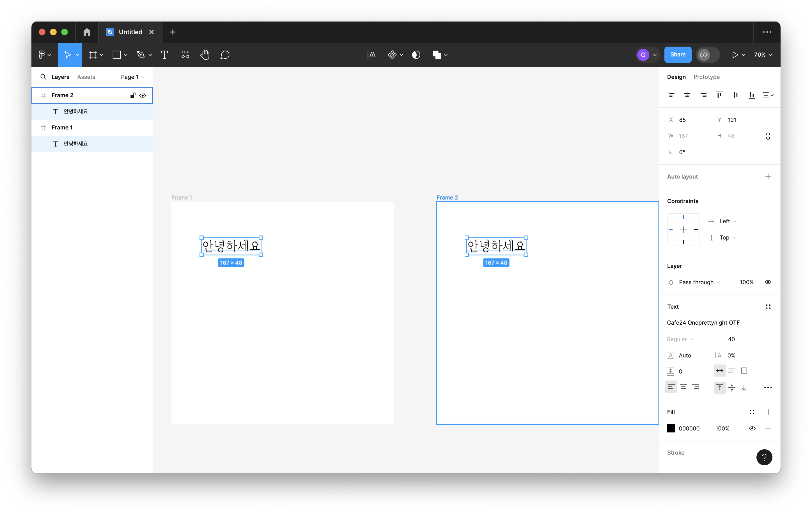Toggle Dev Mode switch
The width and height of the screenshot is (812, 515).
[x=707, y=55]
